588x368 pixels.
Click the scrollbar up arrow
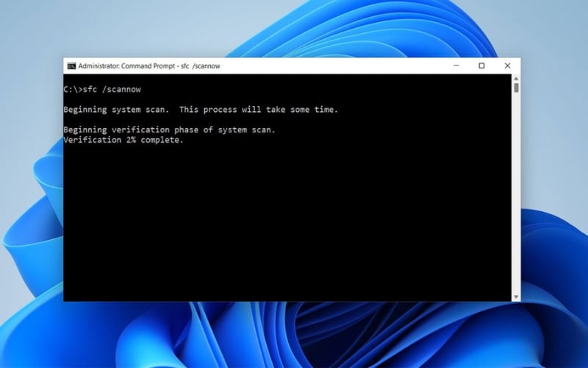pyautogui.click(x=516, y=79)
